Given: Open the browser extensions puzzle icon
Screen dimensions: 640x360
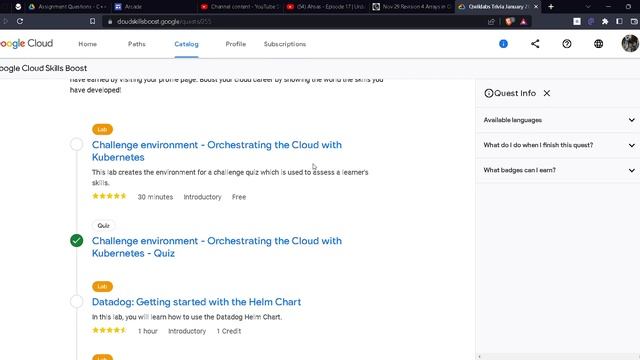Looking at the screenshot, I should tap(605, 21).
